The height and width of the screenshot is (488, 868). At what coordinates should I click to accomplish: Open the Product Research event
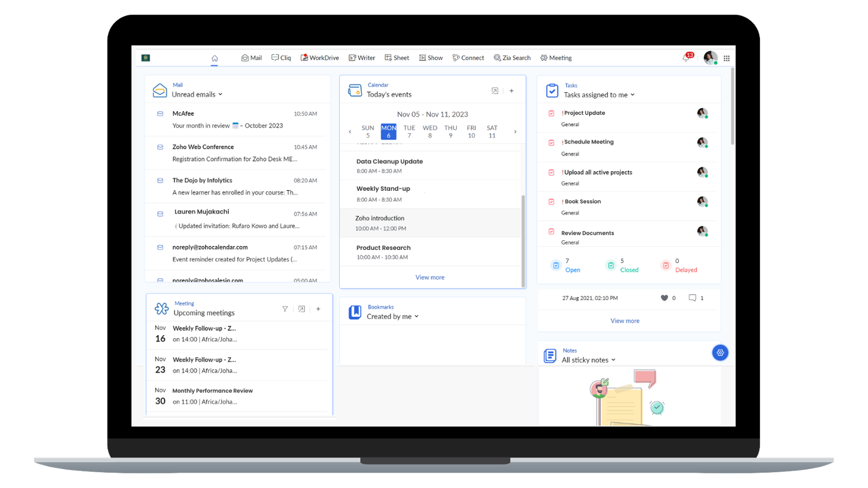pyautogui.click(x=431, y=252)
